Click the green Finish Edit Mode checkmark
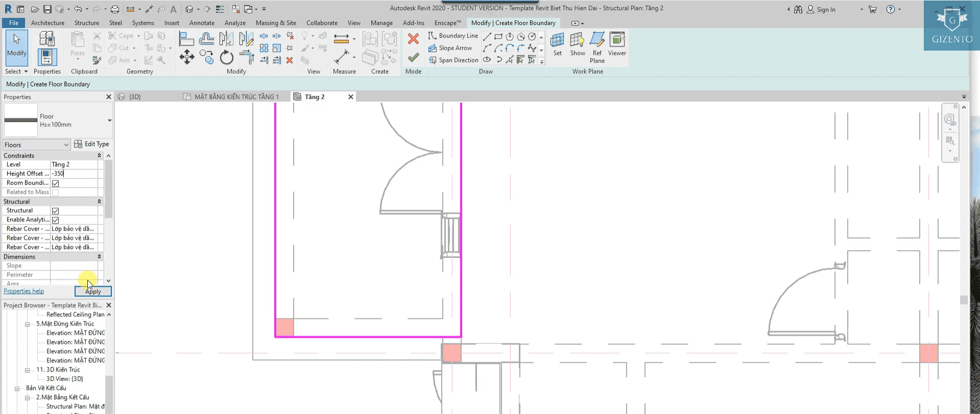The width and height of the screenshot is (980, 414). point(414,57)
